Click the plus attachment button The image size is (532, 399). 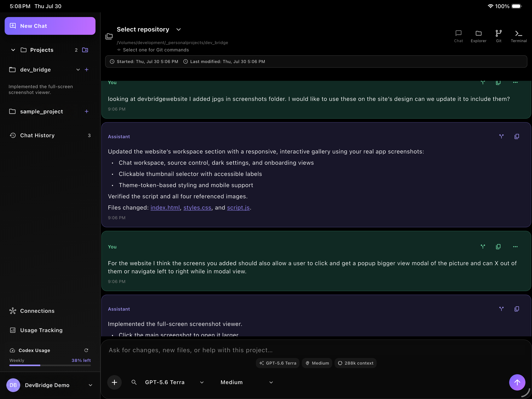114,382
